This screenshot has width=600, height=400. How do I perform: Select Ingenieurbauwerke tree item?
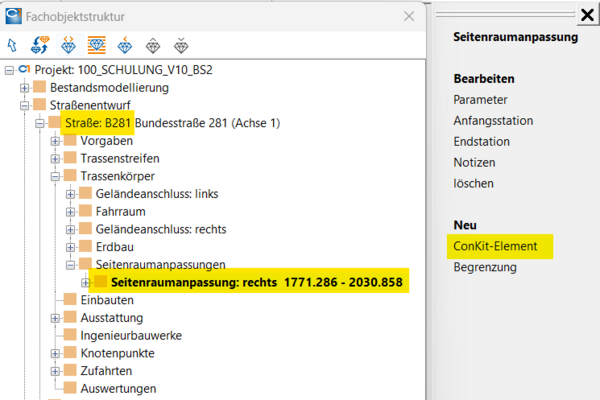coord(131,336)
